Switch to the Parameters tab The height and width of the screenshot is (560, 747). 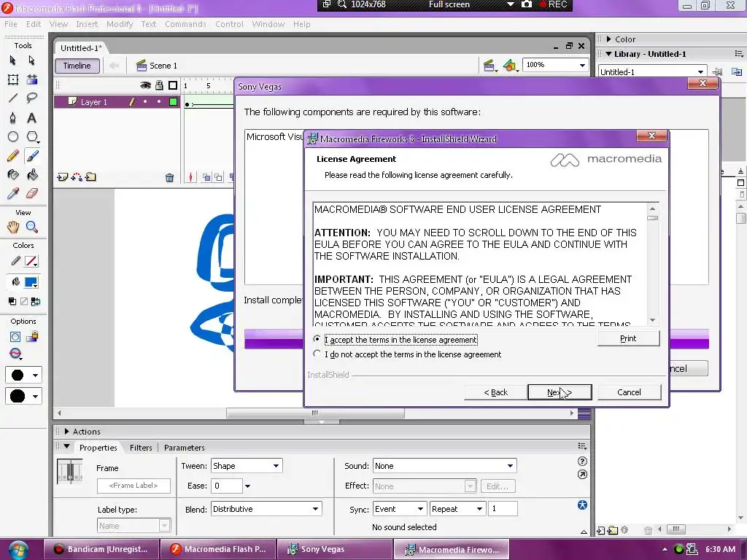point(185,448)
